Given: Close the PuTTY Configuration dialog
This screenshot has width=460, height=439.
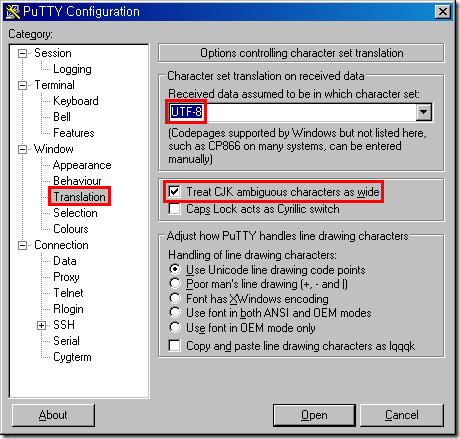Looking at the screenshot, I should pyautogui.click(x=443, y=12).
